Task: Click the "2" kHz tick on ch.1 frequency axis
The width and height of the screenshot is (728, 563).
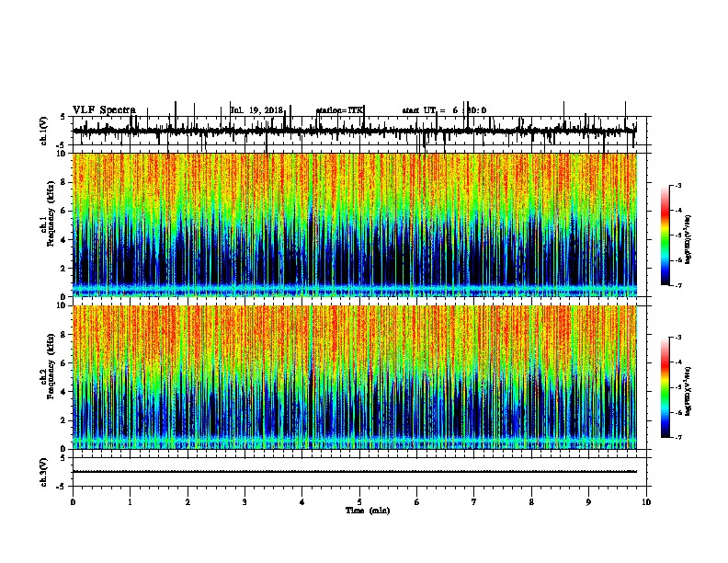Action: click(x=63, y=269)
